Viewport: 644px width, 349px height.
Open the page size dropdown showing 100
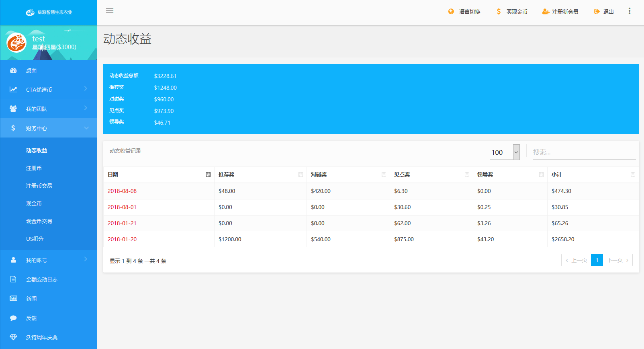point(505,152)
